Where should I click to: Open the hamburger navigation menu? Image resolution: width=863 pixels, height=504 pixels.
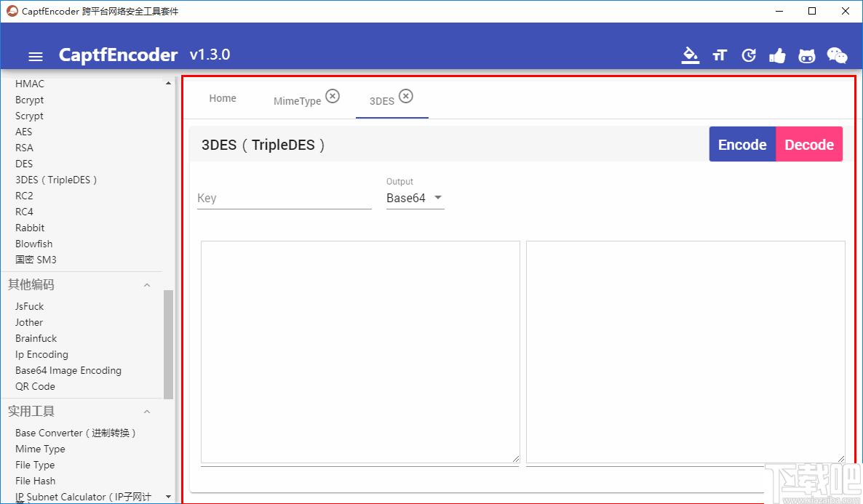click(36, 56)
